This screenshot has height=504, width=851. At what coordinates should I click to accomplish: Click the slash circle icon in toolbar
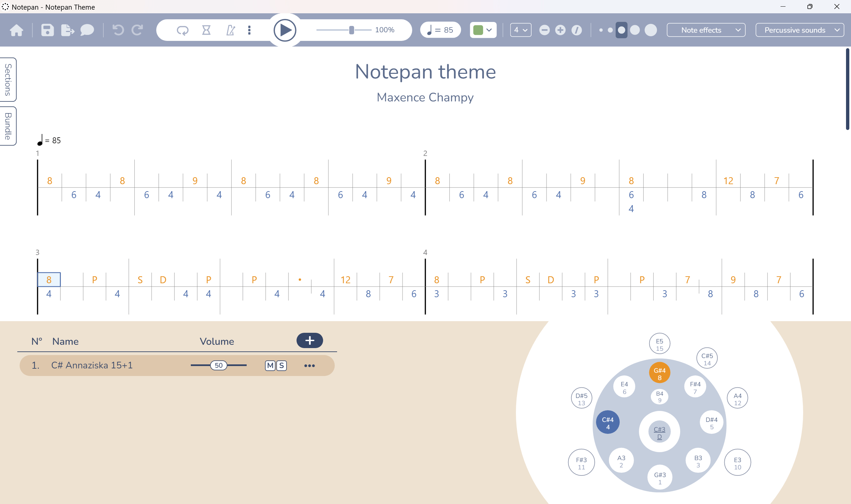pos(576,30)
